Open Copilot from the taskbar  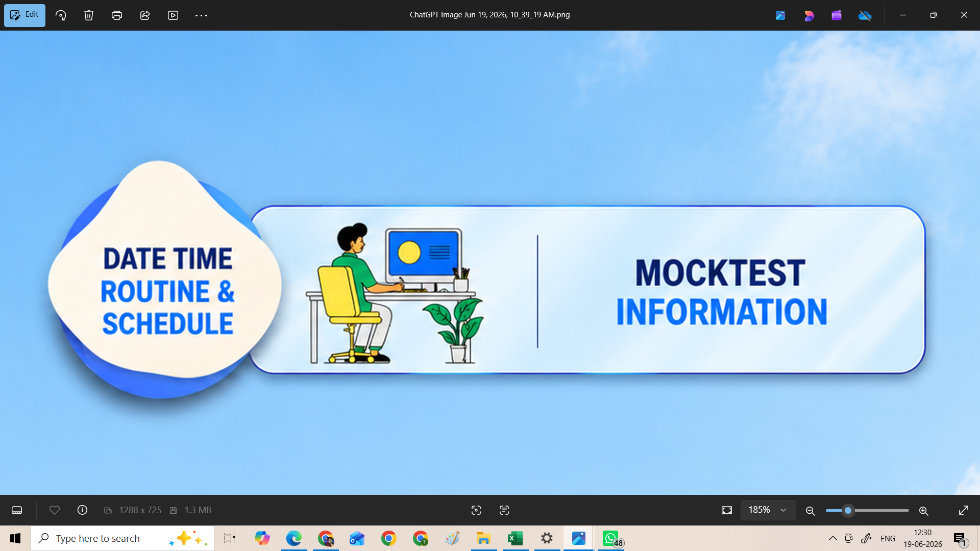pos(262,538)
